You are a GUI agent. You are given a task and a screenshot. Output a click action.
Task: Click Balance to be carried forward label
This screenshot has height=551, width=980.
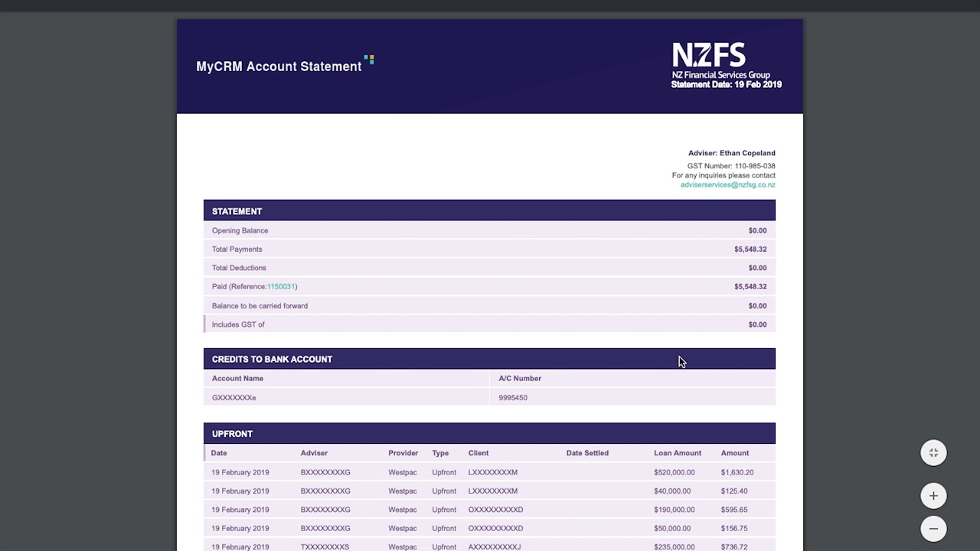point(260,305)
